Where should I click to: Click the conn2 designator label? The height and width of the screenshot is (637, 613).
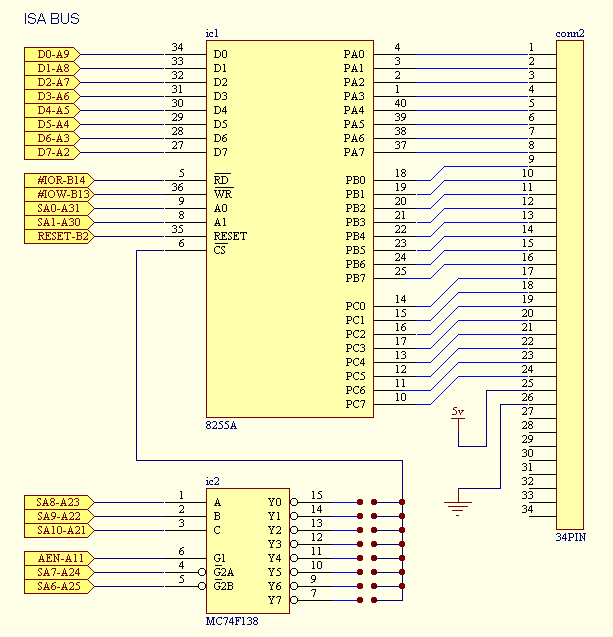coord(570,34)
